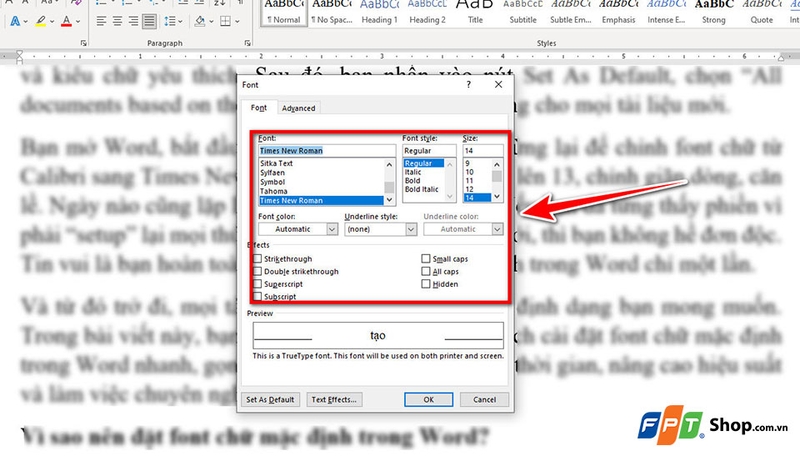This screenshot has width=800, height=456.
Task: Expand the Borders dropdown arrow
Action: (x=237, y=22)
